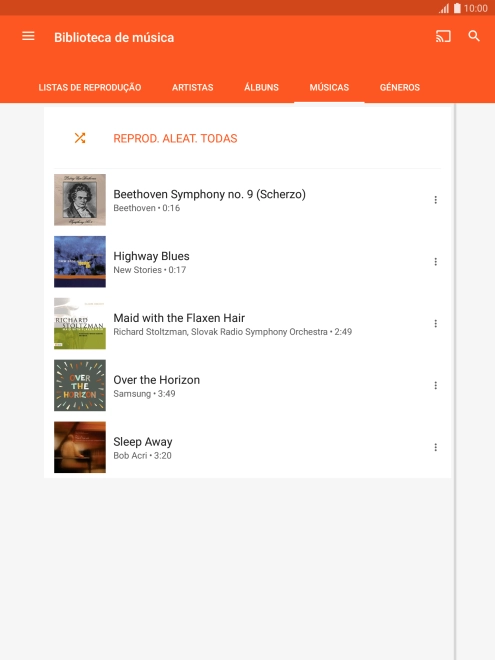Open the hamburger navigation menu

28,36
